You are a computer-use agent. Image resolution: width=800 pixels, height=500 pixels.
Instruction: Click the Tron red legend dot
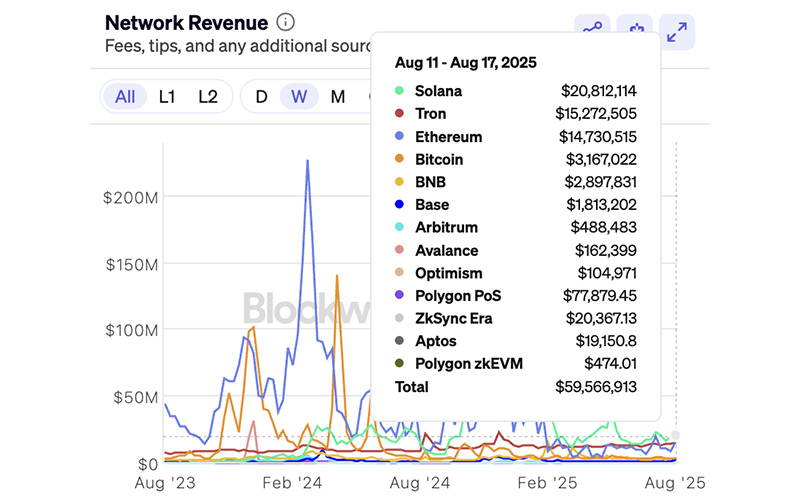[x=399, y=113]
